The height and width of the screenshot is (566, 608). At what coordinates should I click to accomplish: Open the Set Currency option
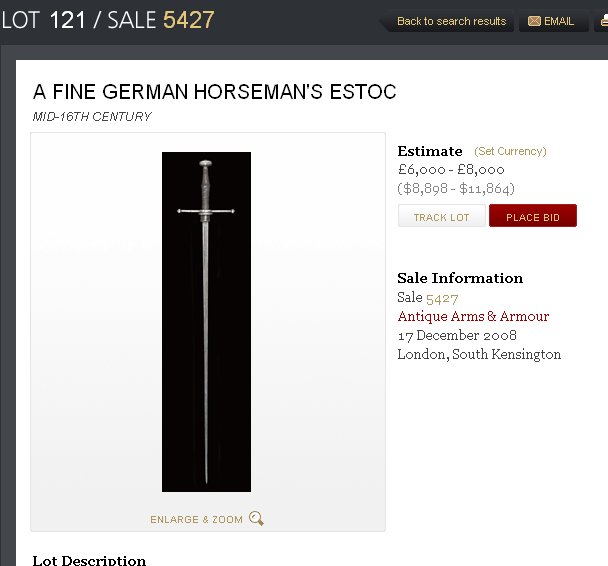point(510,151)
